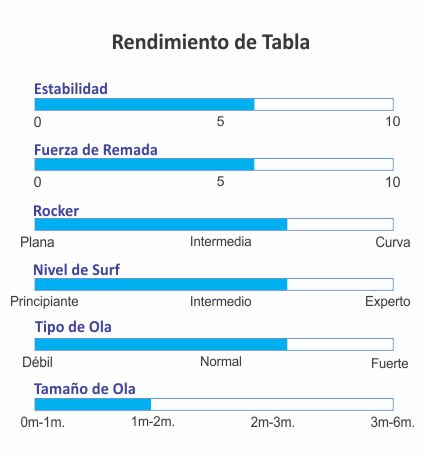The width and height of the screenshot is (429, 460).
Task: Click the Nivel de Surf heading
Action: [x=77, y=270]
